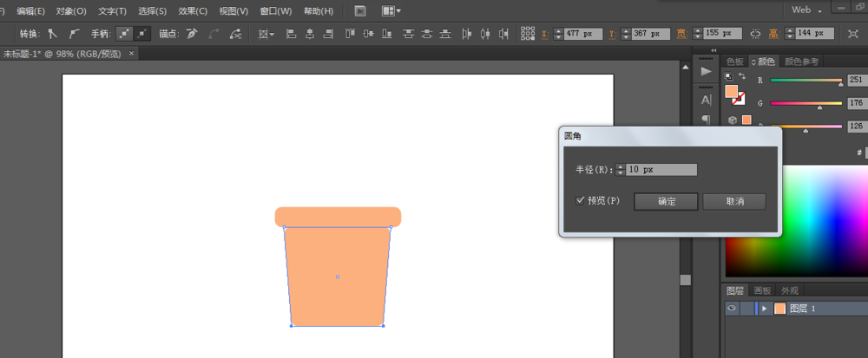This screenshot has width=868, height=358.
Task: Apply vertical distribute top
Action: coord(409,35)
